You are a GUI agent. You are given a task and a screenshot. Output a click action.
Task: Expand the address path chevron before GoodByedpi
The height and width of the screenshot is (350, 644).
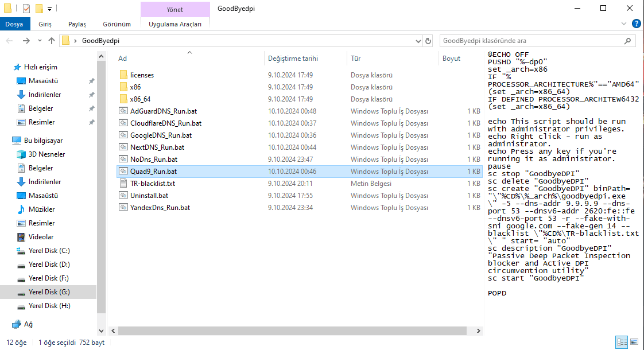pyautogui.click(x=75, y=41)
